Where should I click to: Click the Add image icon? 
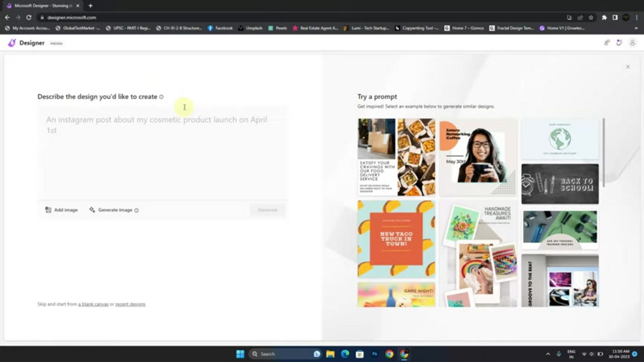48,210
